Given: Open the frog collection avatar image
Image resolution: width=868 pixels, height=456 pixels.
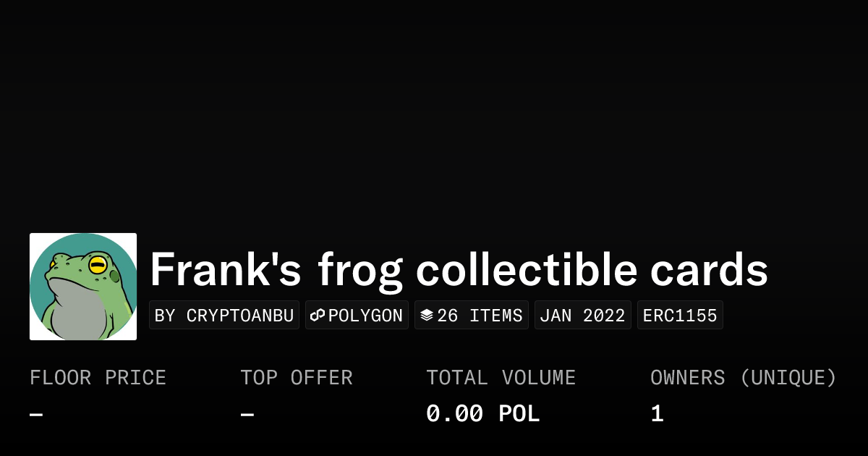Looking at the screenshot, I should click(83, 287).
